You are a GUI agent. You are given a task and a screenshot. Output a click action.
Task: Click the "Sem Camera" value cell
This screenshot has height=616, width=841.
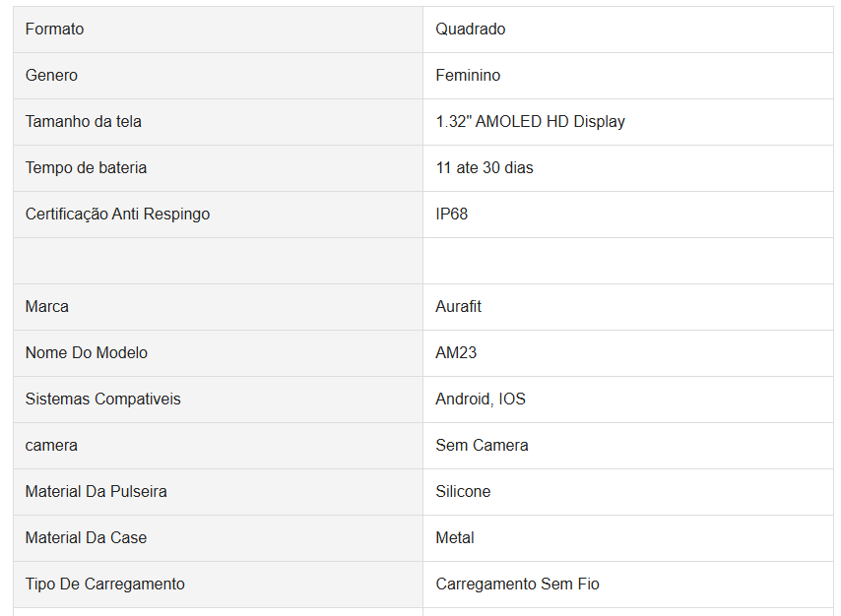click(x=482, y=446)
